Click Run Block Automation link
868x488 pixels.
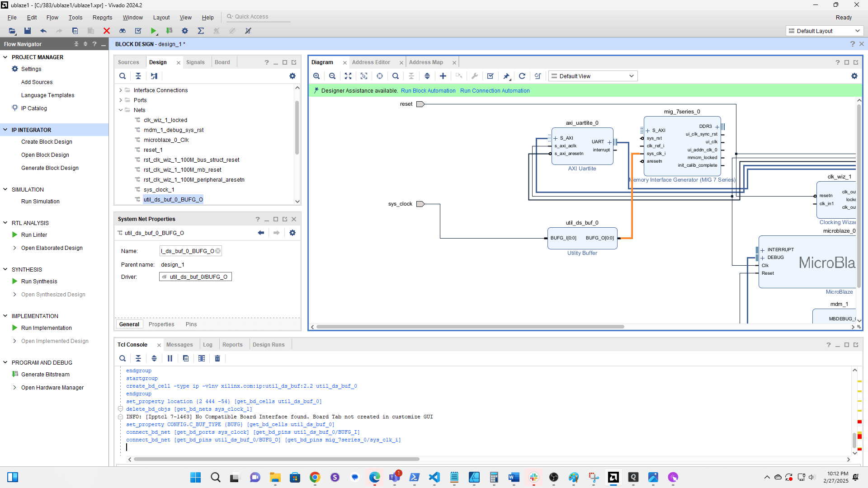pyautogui.click(x=428, y=91)
